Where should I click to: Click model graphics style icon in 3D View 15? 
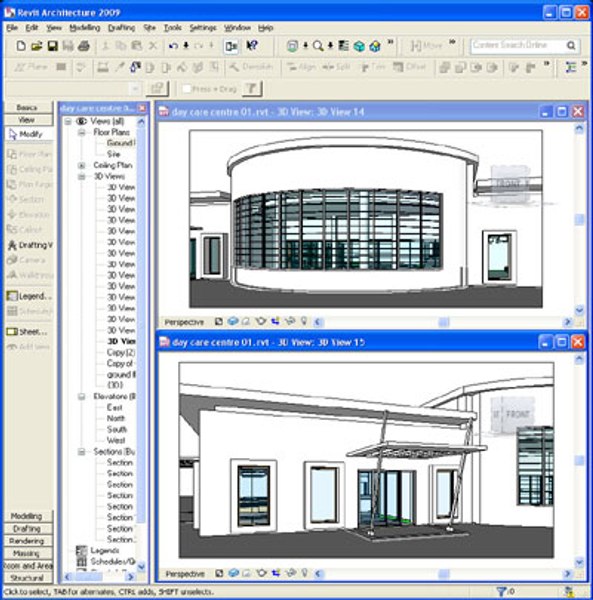tap(234, 573)
